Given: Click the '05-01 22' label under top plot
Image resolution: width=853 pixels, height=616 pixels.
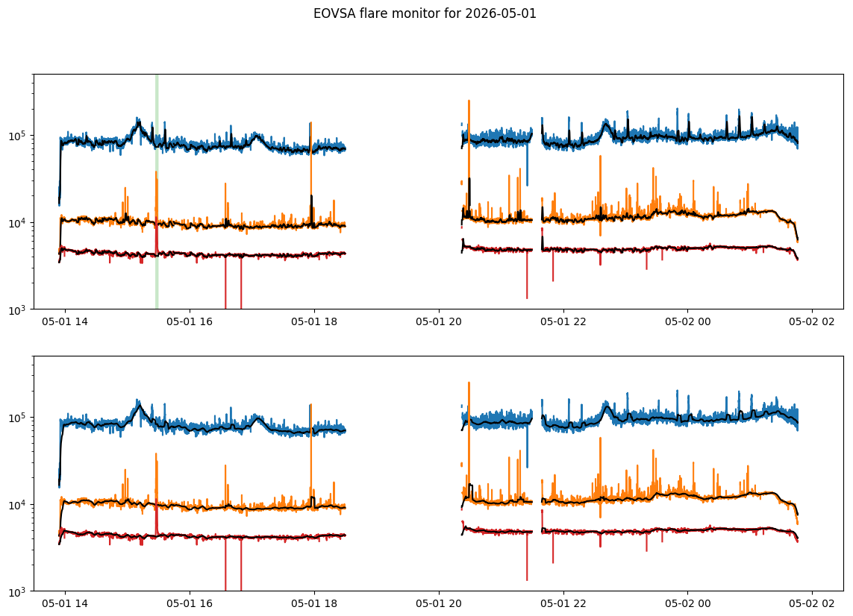Looking at the screenshot, I should [563, 321].
